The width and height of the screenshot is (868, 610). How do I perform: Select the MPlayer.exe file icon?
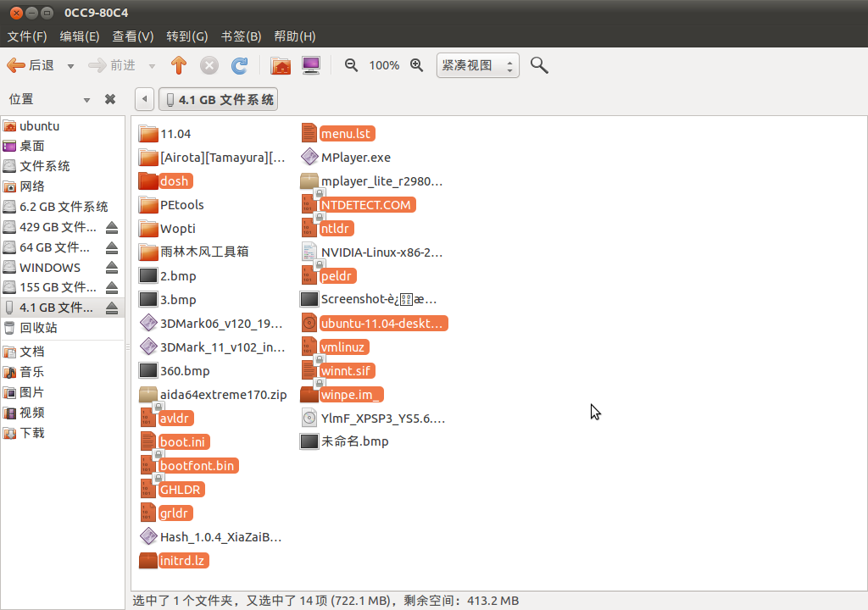click(309, 158)
